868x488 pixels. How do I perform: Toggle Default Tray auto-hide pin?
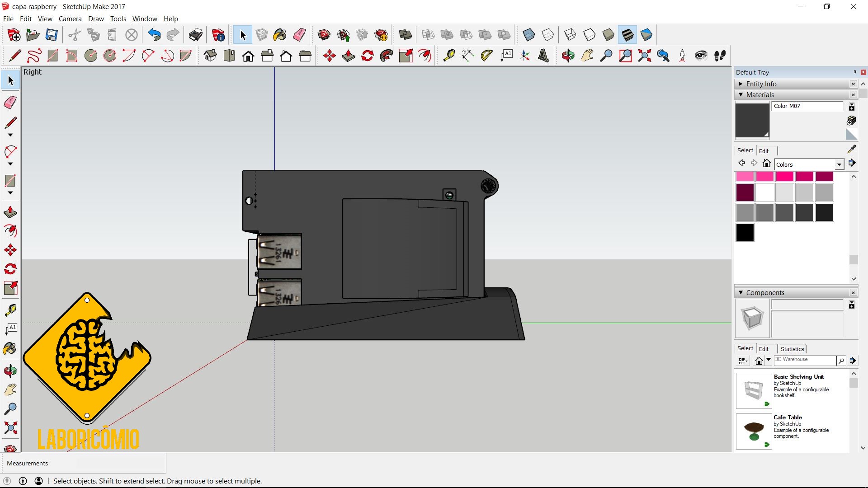click(x=855, y=72)
